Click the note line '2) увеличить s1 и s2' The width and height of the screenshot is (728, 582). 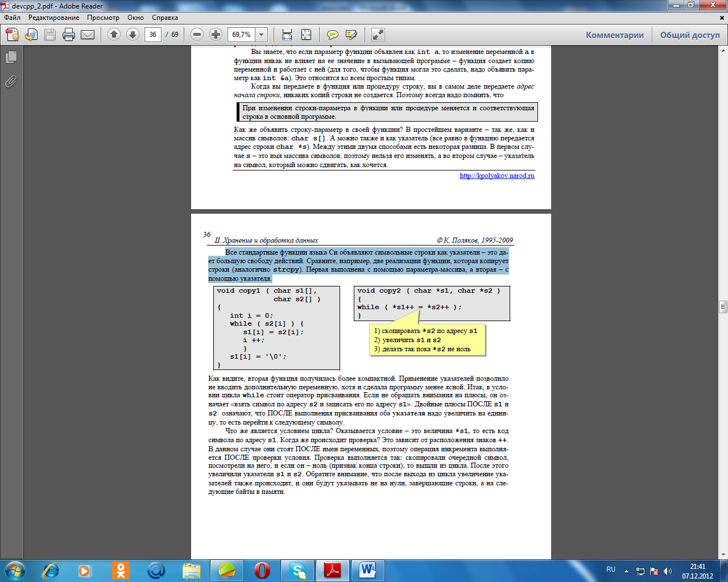407,340
